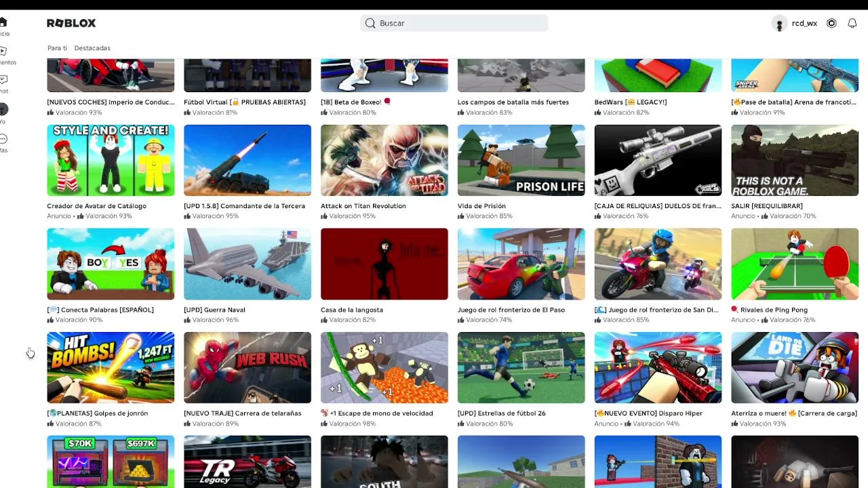Open the Hit Bombs baseball thumbnail
The width and height of the screenshot is (868, 488).
tap(111, 367)
